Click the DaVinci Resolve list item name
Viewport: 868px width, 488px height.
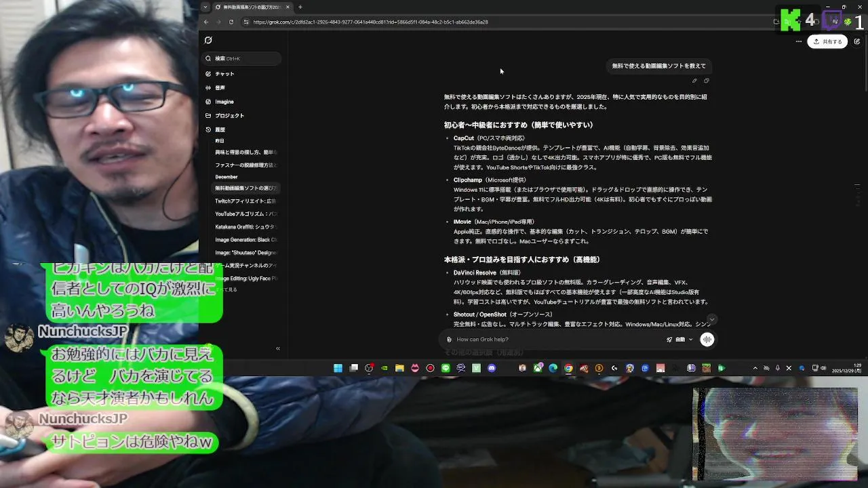[475, 272]
